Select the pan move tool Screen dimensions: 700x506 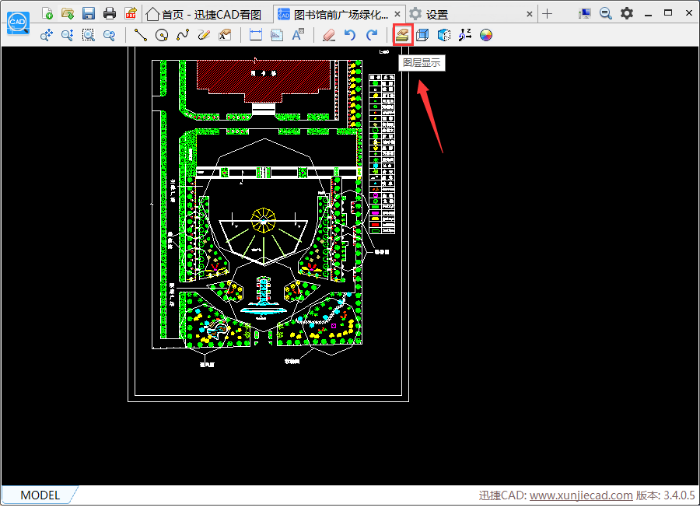pos(46,35)
